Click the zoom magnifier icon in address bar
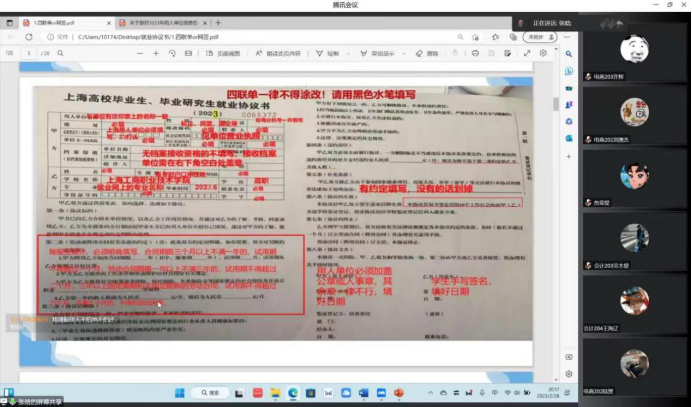Screen dimensions: 692x407 pyautogui.click(x=460, y=37)
